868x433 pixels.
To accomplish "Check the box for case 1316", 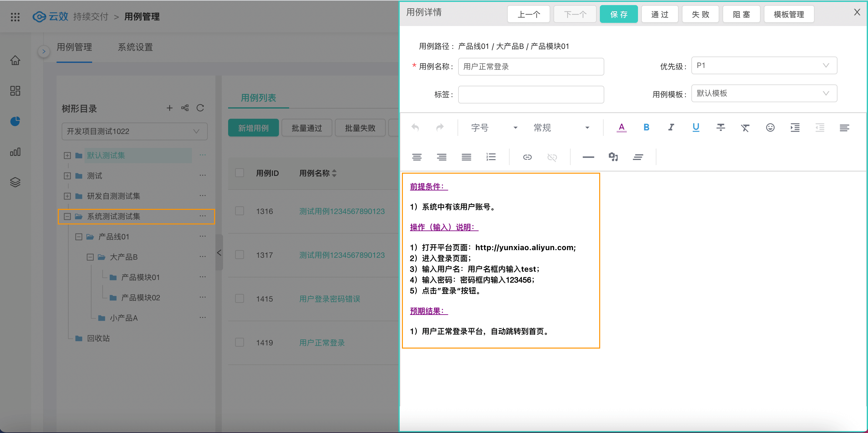I will click(240, 211).
